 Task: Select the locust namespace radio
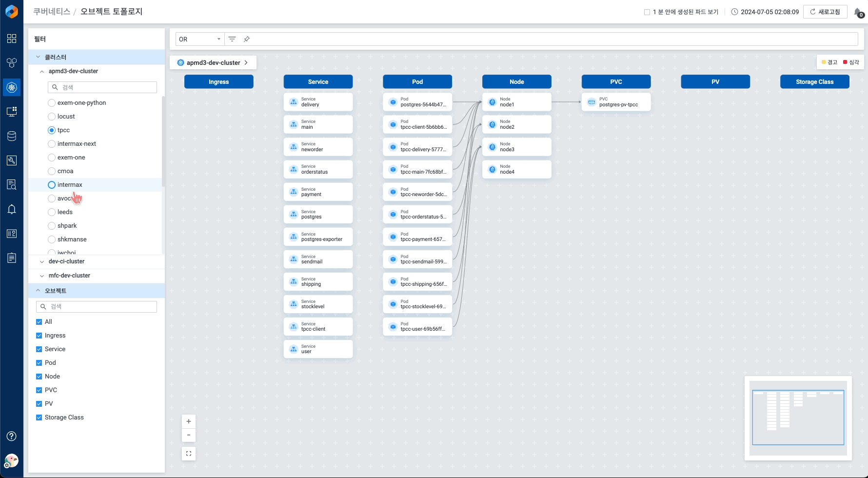52,117
